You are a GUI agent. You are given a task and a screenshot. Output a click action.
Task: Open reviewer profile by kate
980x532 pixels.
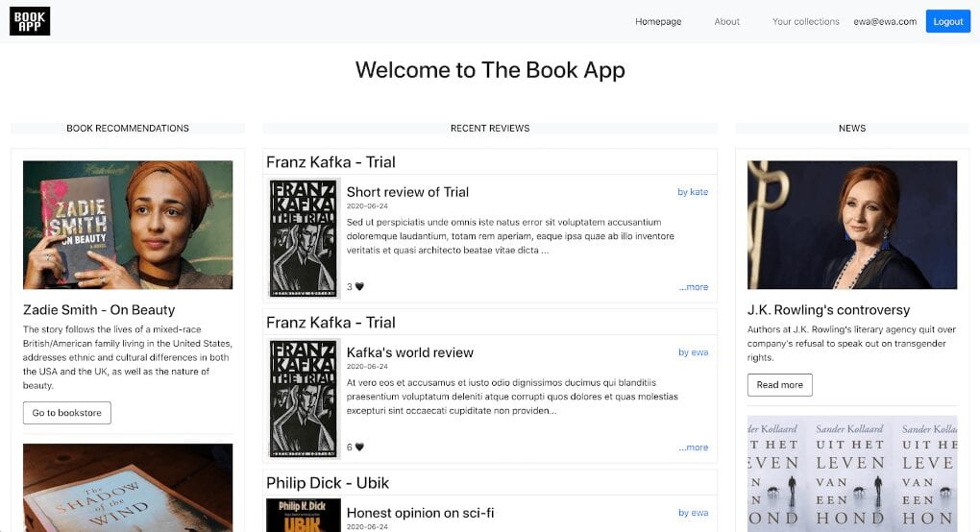click(x=693, y=192)
